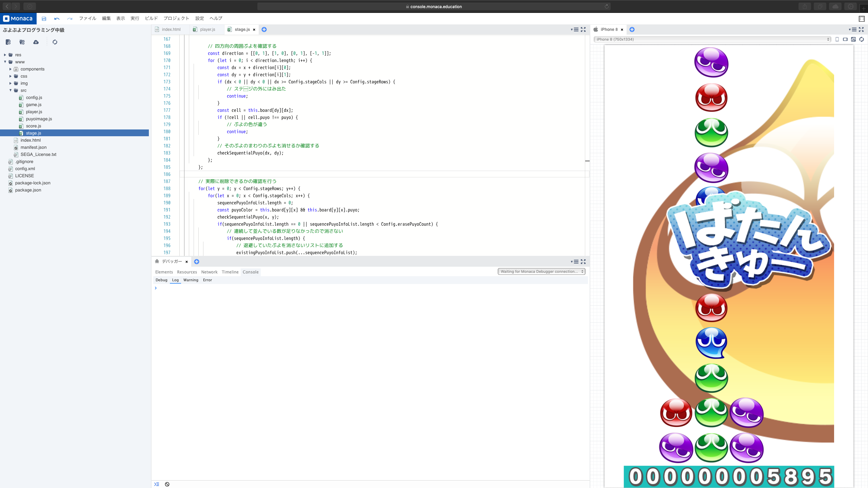Switch to the player.js tab
This screenshot has width=868, height=488.
pyautogui.click(x=207, y=29)
